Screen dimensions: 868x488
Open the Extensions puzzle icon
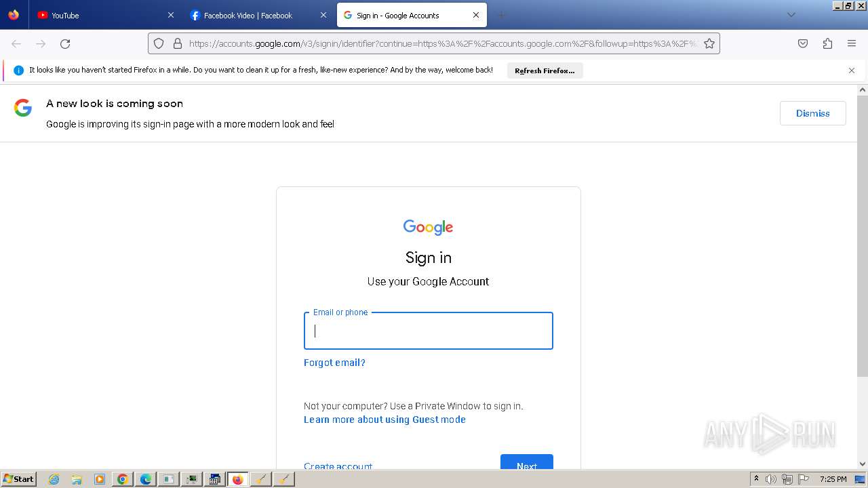(x=827, y=43)
